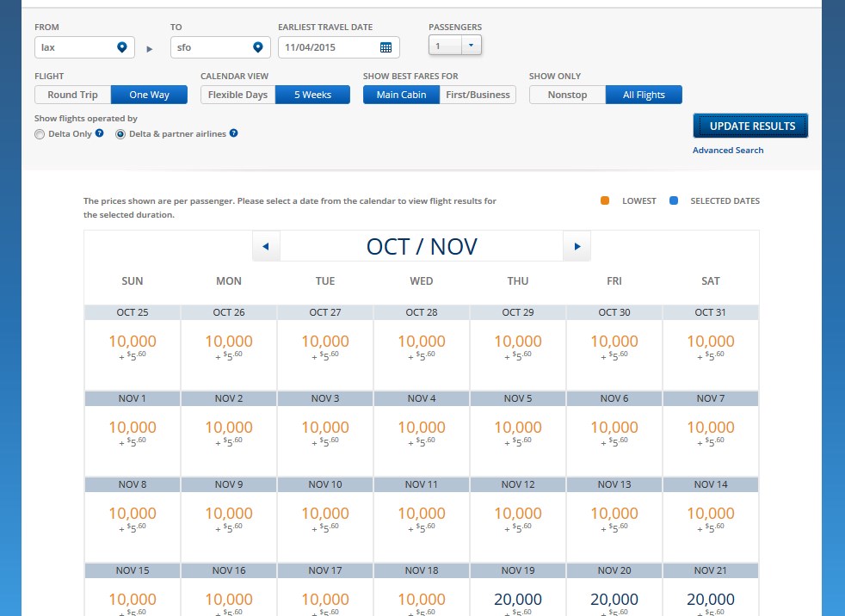Screen dimensions: 845x616
Task: Select the 5 Weeks calendar view
Action: [x=312, y=95]
